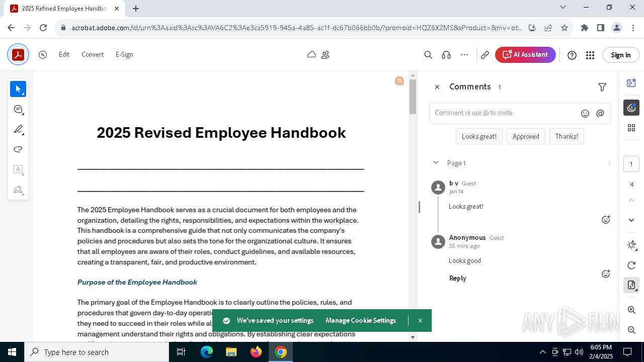
Task: Go to the previous page arrow
Action: (631, 200)
